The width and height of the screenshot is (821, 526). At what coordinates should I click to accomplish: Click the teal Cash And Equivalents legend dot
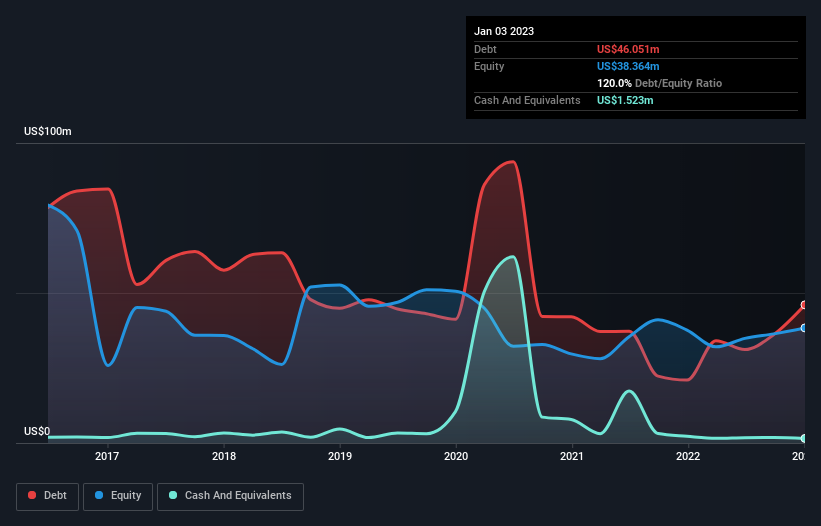click(173, 495)
